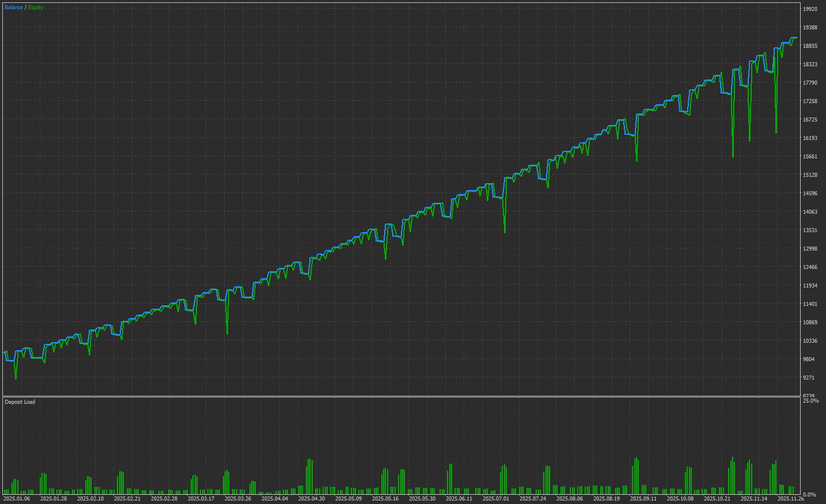The height and width of the screenshot is (504, 826).
Task: Click the 2025.01.06 date on time axis
Action: click(x=17, y=499)
